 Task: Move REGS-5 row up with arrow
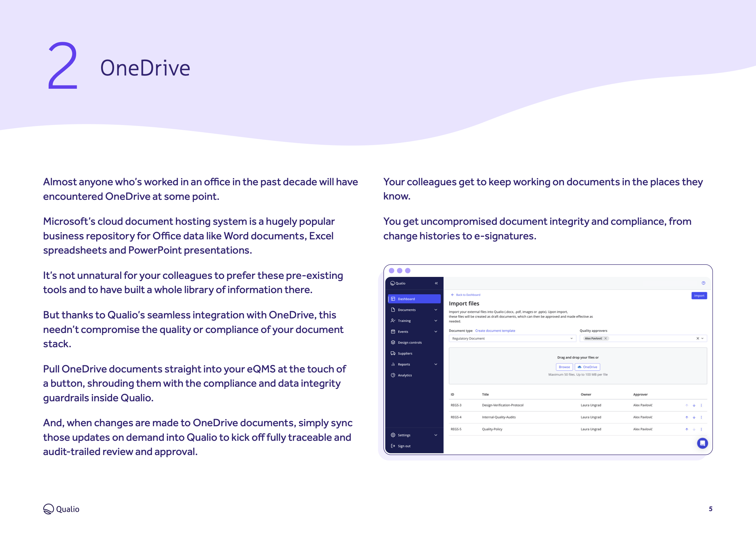(687, 429)
